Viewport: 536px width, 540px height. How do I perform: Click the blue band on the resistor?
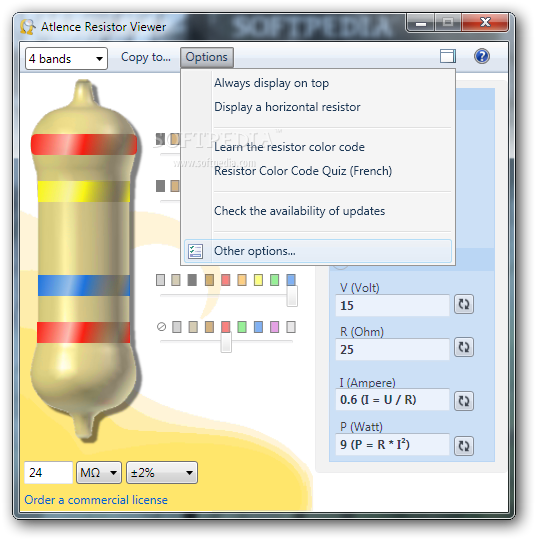[84, 285]
